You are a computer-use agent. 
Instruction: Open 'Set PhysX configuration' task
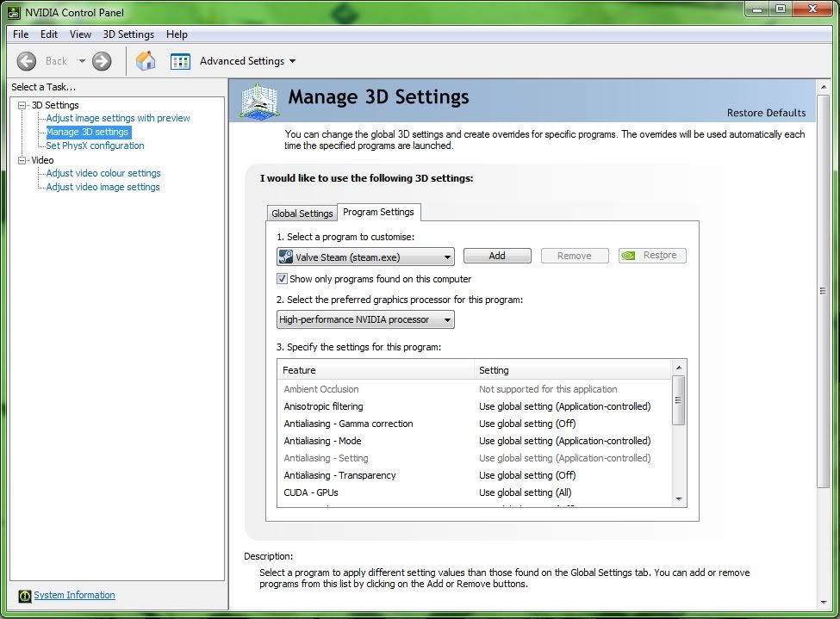click(x=95, y=145)
